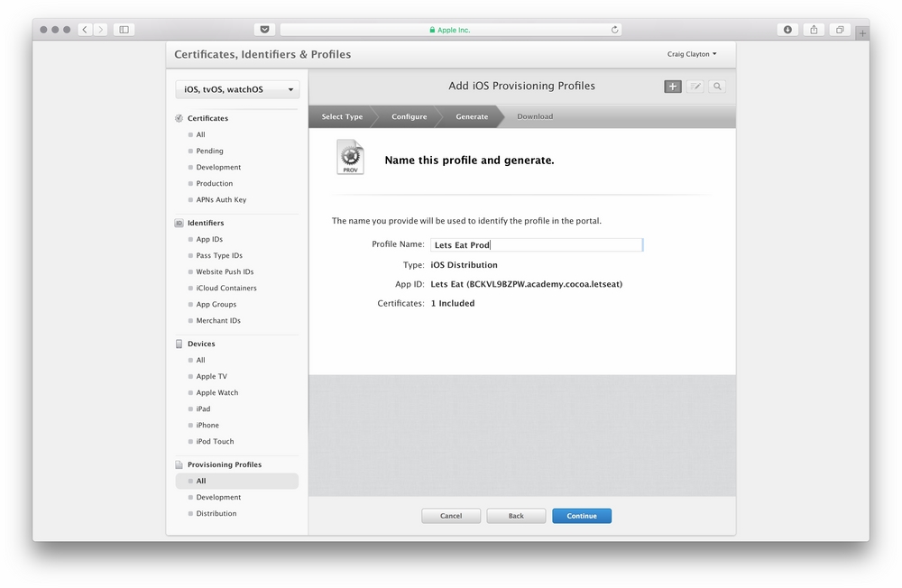Open iPod Touch devices

pos(216,441)
